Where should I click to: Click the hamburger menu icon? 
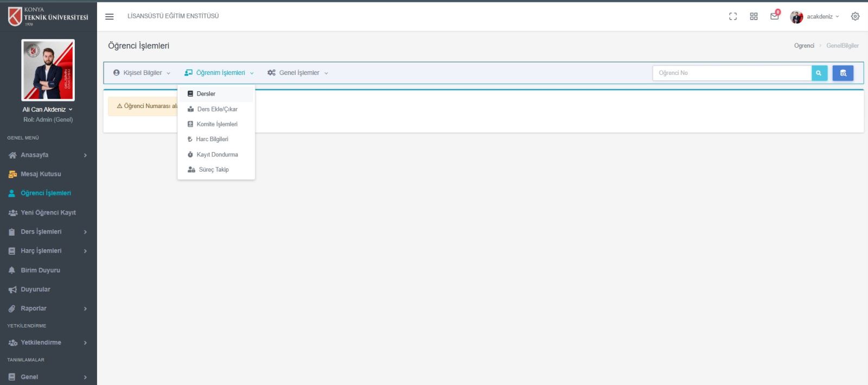pos(109,16)
